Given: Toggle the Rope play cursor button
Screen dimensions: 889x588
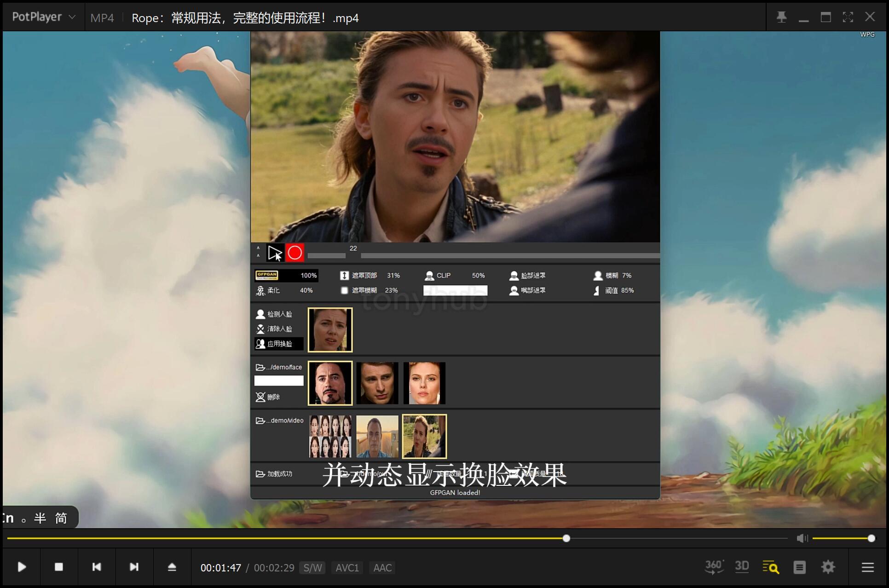Looking at the screenshot, I should point(275,253).
